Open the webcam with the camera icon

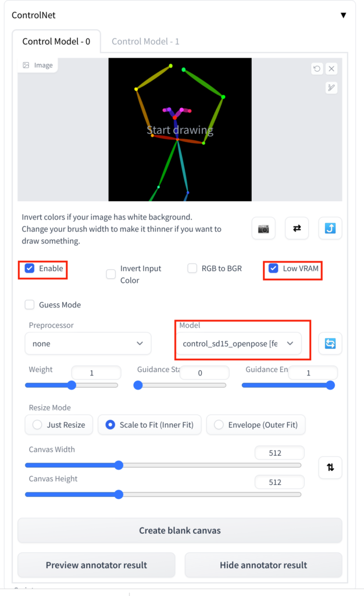coord(263,228)
